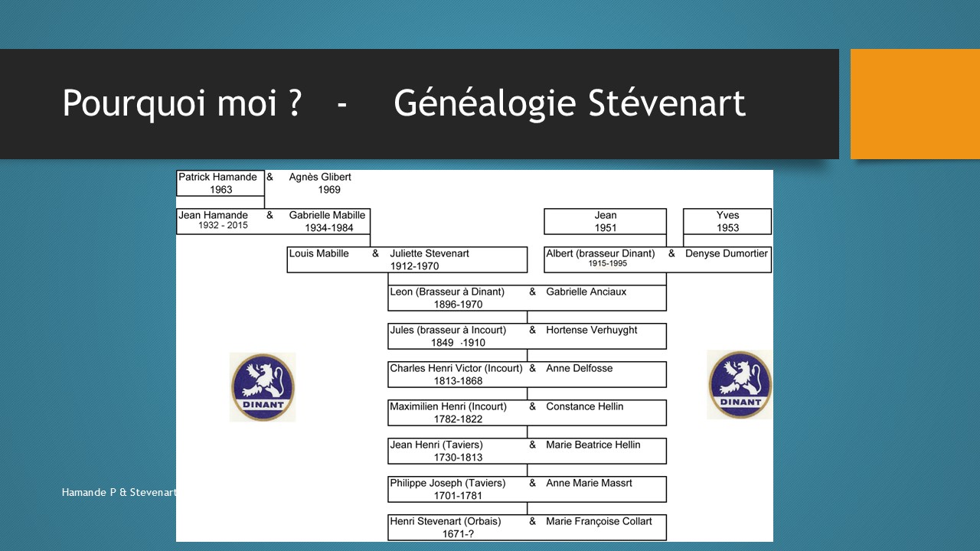
Task: Click 'Juliette Stevenart' 1912-1970 entry
Action: pyautogui.click(x=430, y=259)
